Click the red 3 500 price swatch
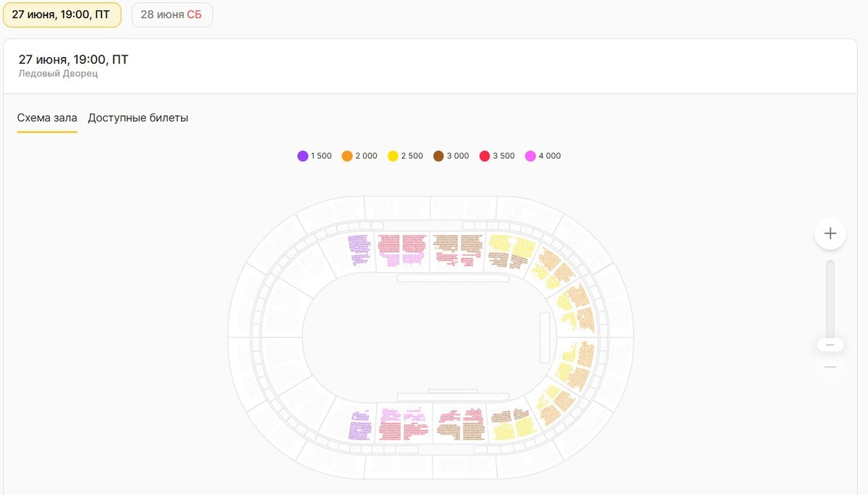 (x=485, y=156)
